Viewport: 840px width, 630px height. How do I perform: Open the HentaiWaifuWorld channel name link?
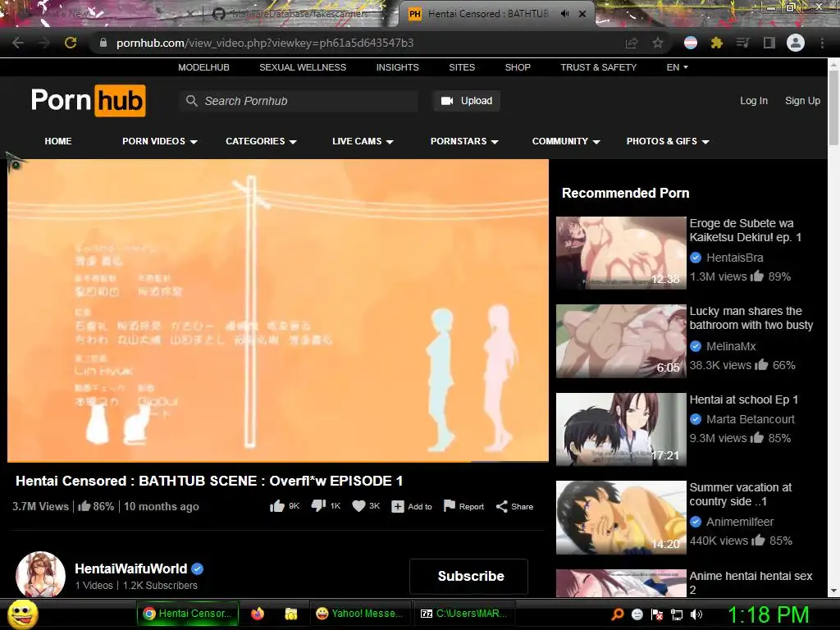[x=130, y=569]
